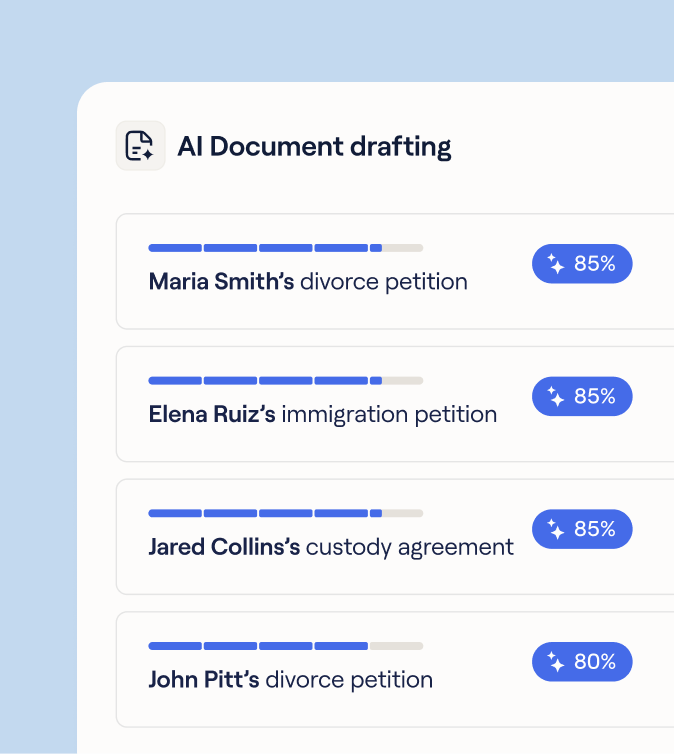Image resolution: width=674 pixels, height=754 pixels.
Task: Click Jared Collins's progress bar
Action: click(x=285, y=513)
